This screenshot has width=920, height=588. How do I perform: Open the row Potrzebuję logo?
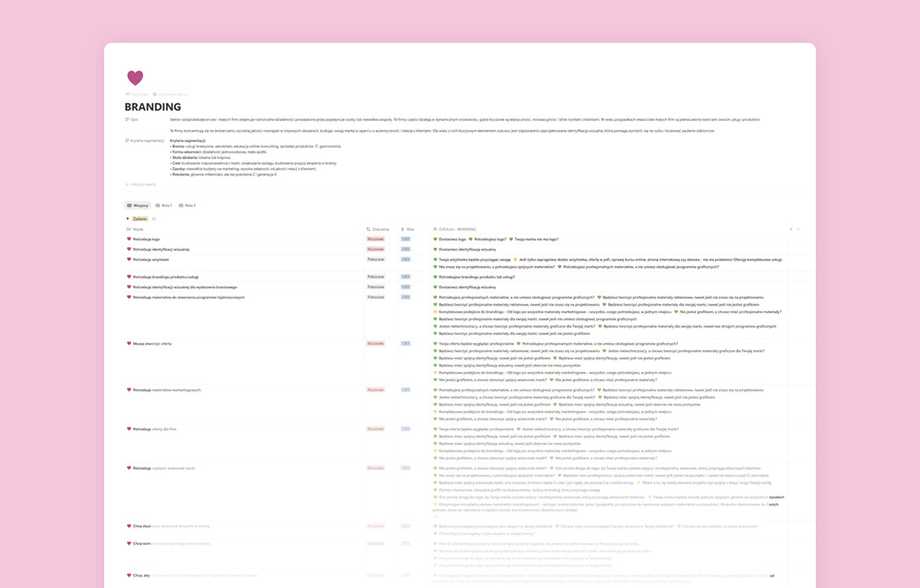click(147, 239)
